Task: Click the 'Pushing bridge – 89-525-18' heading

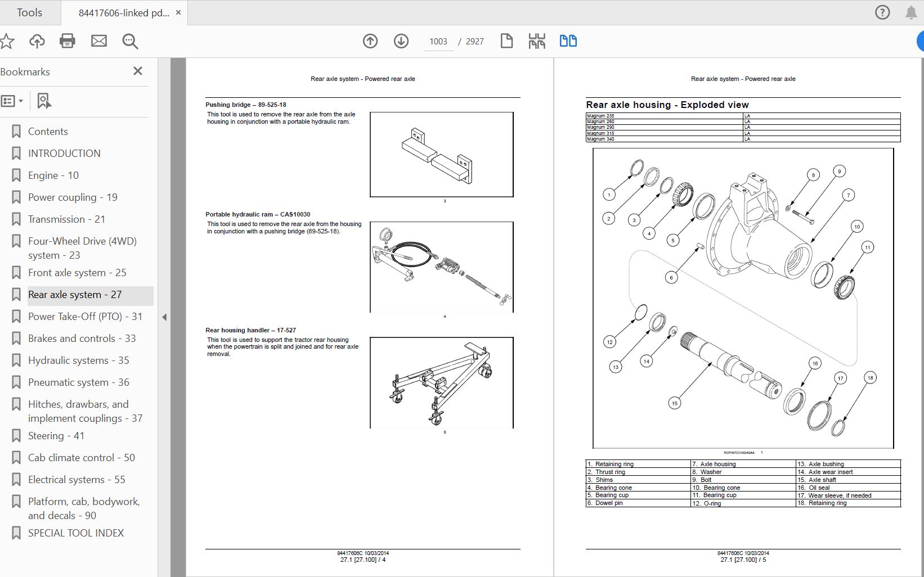Action: pos(246,105)
